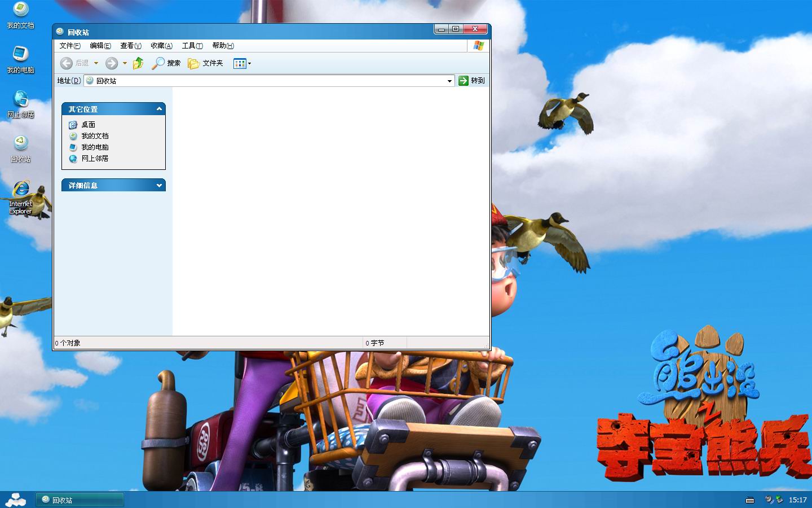Click the 15:17 clock in tray
Screen dimensions: 812x508
tap(797, 500)
